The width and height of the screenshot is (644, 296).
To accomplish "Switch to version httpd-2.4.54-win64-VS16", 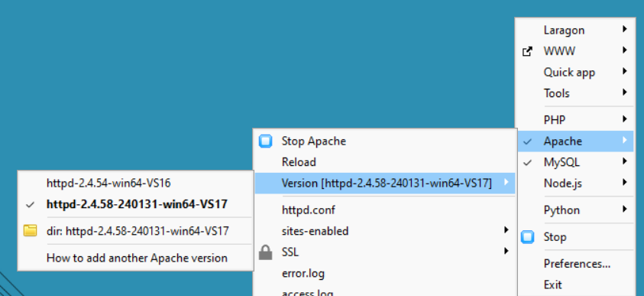I will (x=135, y=183).
